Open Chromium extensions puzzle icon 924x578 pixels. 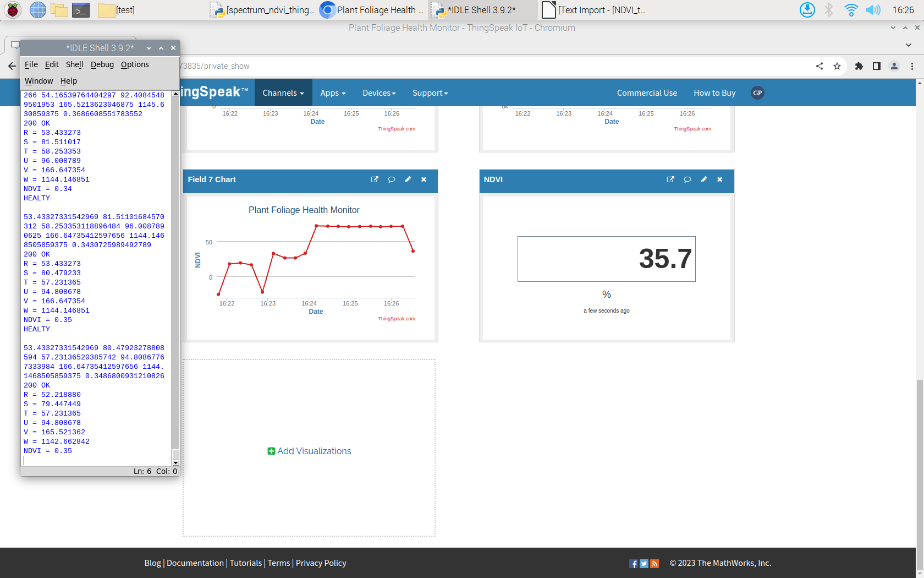pos(859,66)
